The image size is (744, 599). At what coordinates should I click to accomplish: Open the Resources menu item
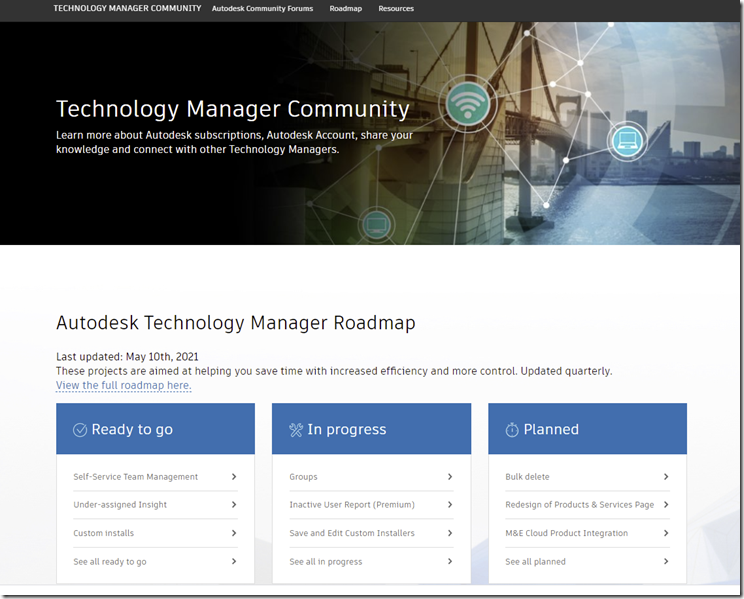coord(396,9)
